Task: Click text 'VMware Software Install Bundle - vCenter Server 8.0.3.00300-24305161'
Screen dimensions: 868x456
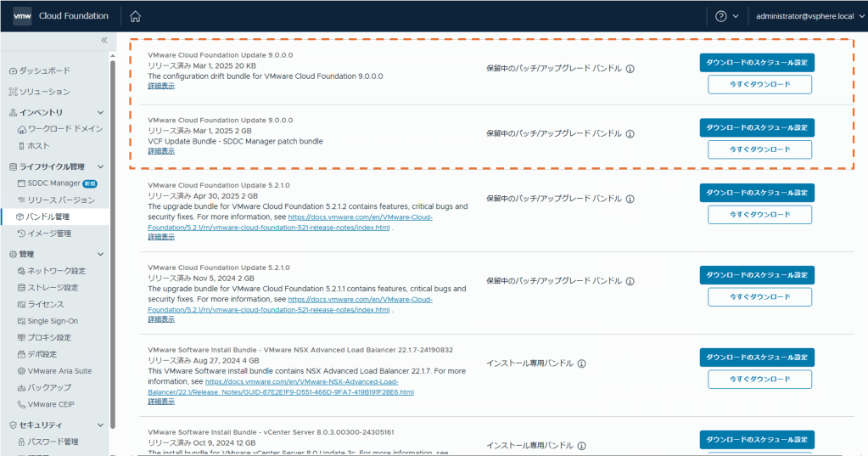Action: click(x=271, y=432)
